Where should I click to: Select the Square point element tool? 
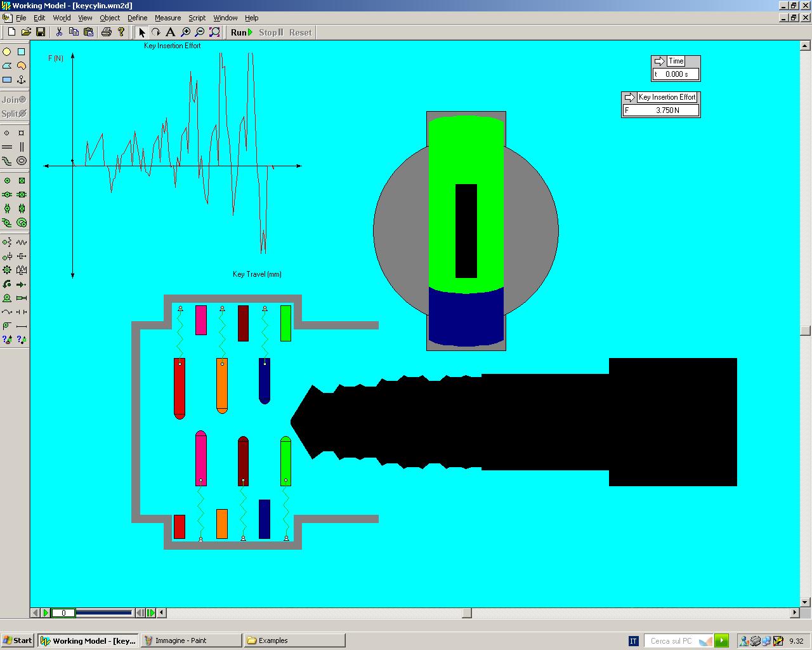[x=22, y=133]
